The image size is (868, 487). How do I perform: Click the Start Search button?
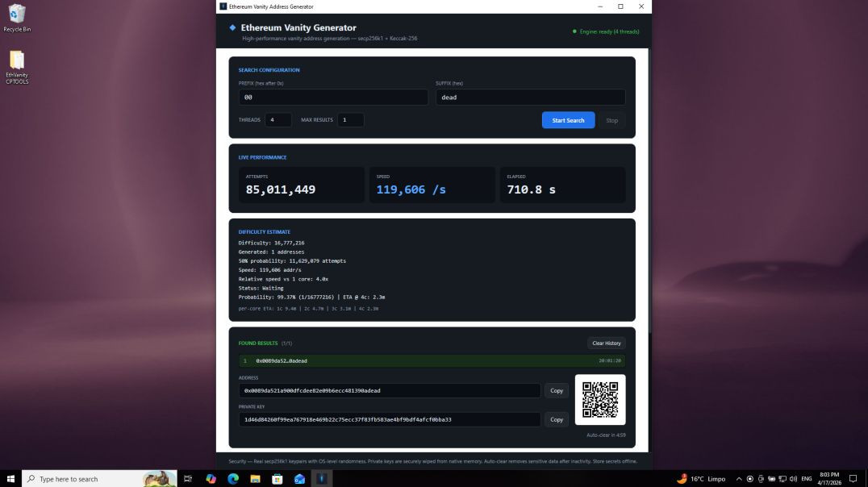click(x=568, y=119)
